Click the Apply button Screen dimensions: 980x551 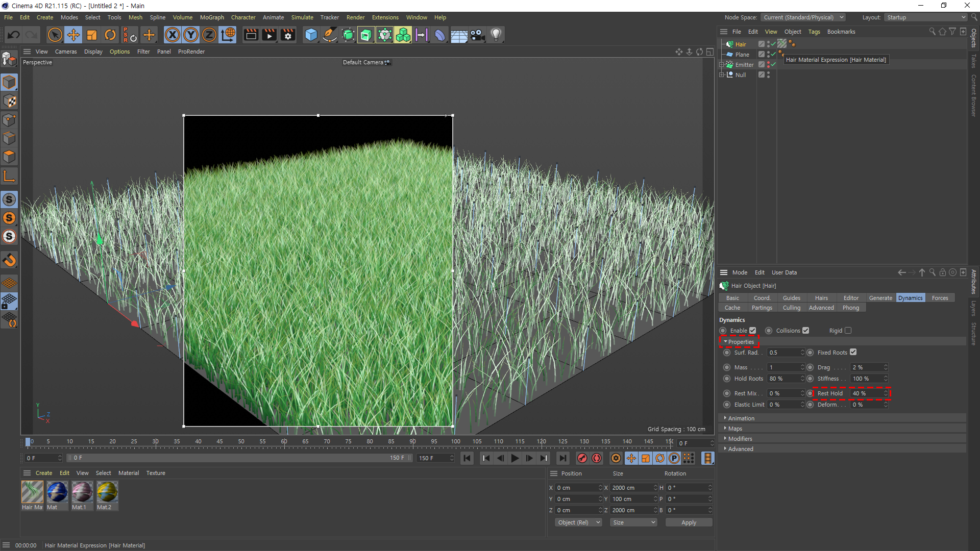(689, 522)
